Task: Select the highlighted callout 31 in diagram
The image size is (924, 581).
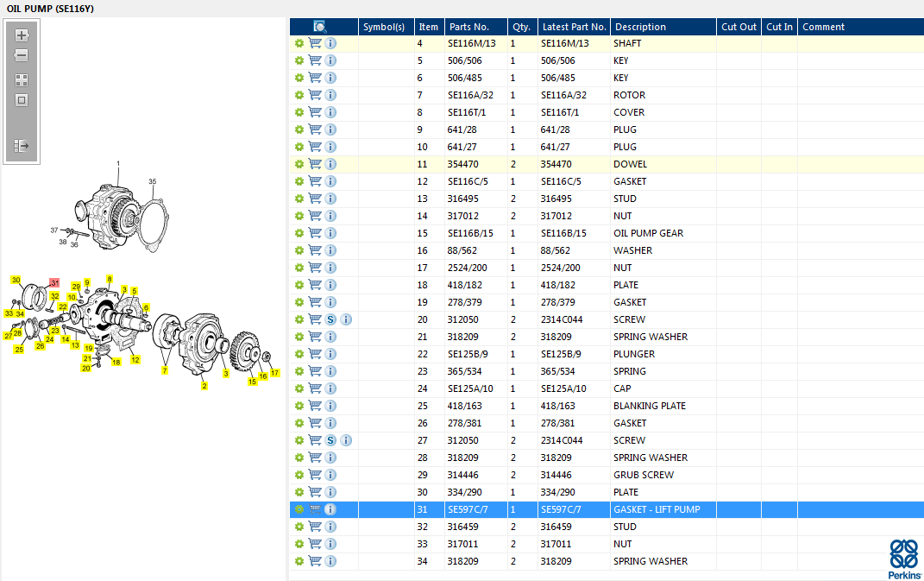Action: coord(54,283)
